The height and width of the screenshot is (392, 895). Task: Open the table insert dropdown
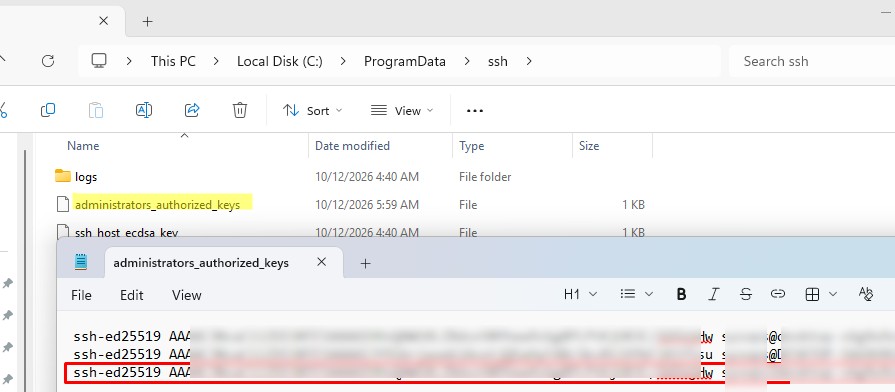click(x=821, y=294)
